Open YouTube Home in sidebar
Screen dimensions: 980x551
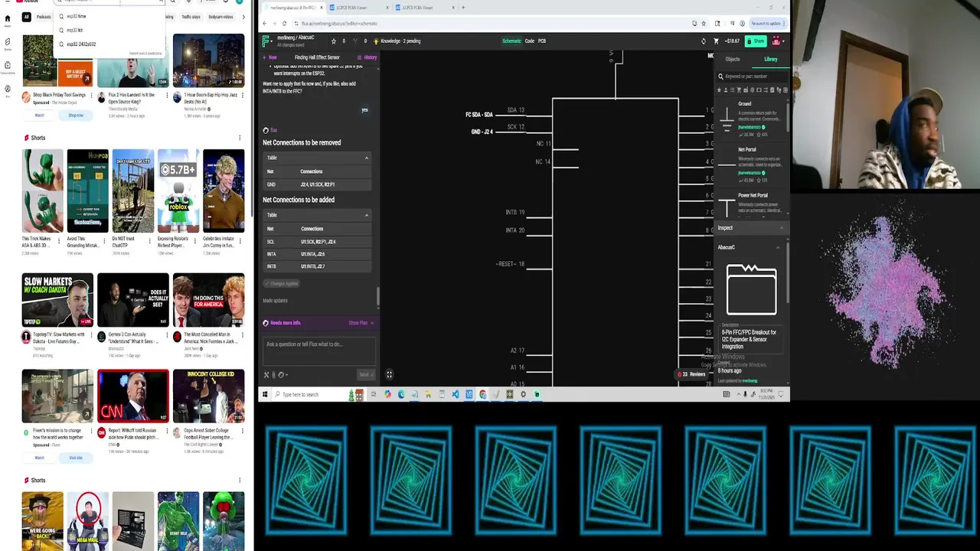click(8, 20)
